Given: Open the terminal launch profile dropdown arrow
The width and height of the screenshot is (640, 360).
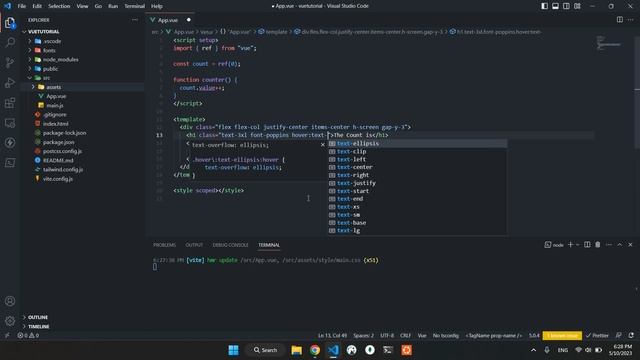Looking at the screenshot, I should click(578, 245).
